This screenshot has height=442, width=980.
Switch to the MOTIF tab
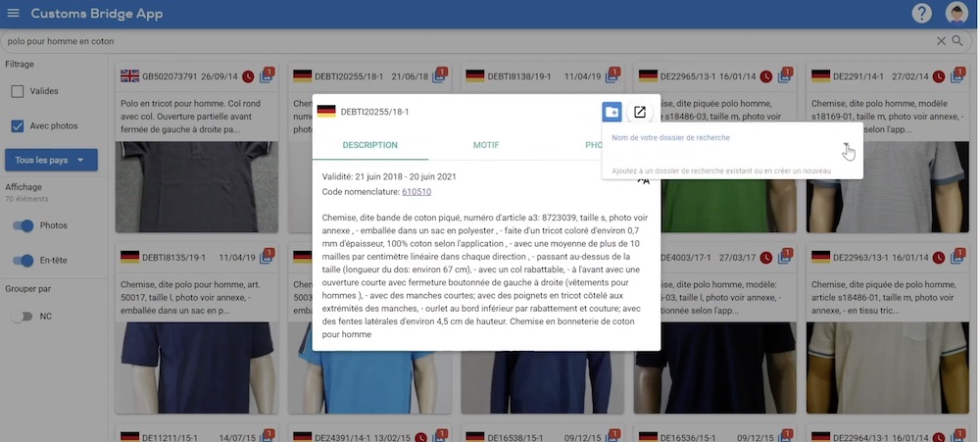coord(486,145)
